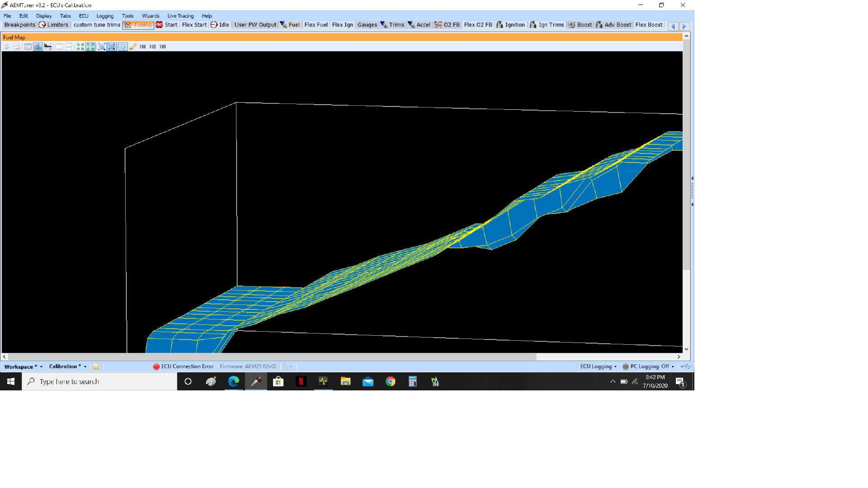Click the pencil edit tool icon

coord(133,47)
